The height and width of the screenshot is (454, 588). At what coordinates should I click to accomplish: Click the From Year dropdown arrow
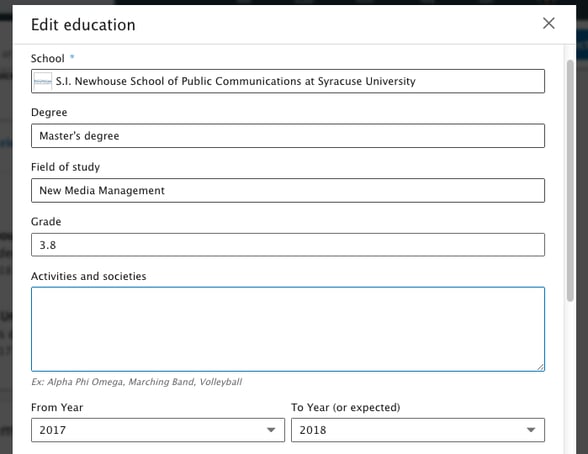click(x=271, y=430)
